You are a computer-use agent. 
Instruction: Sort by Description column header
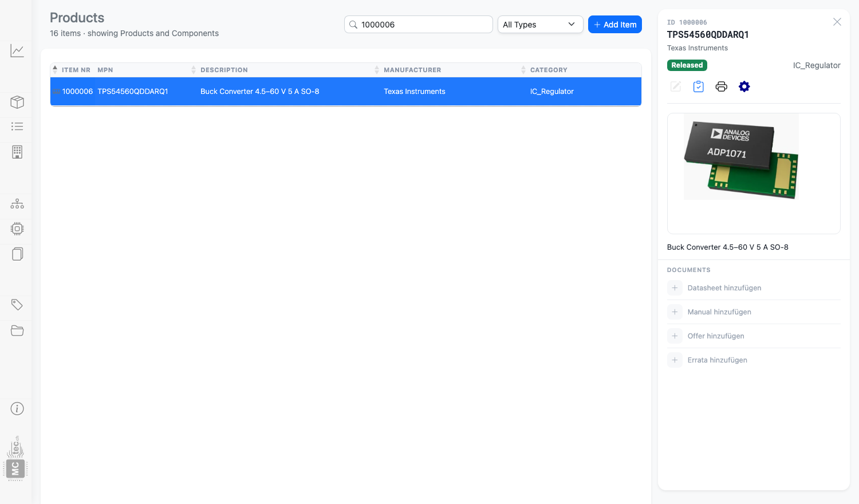(224, 70)
